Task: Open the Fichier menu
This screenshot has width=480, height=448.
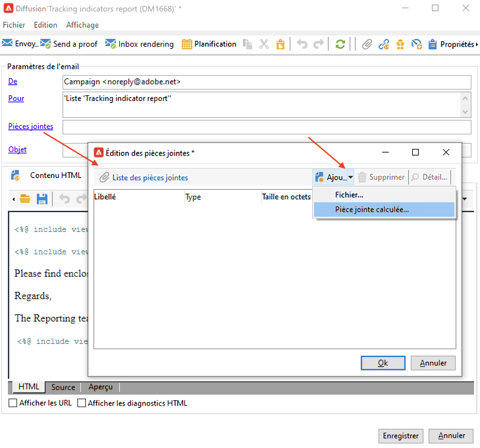Action: [14, 25]
